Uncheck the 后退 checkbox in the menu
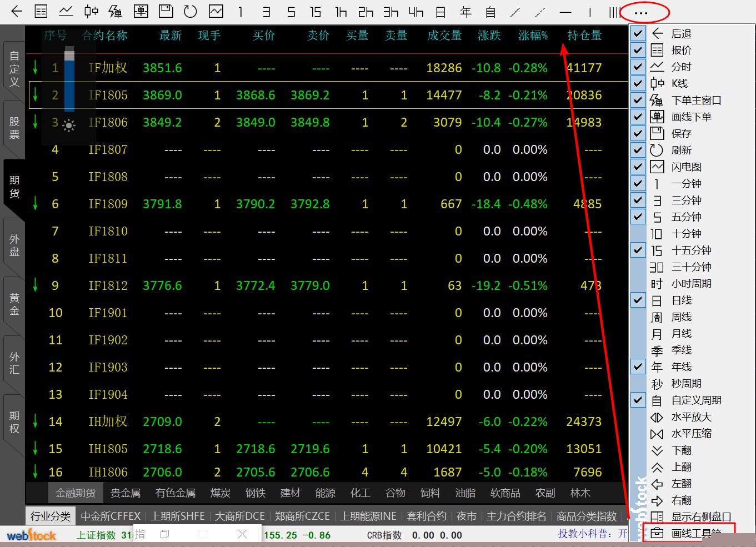Screen dimensions: 756x547 click(638, 33)
